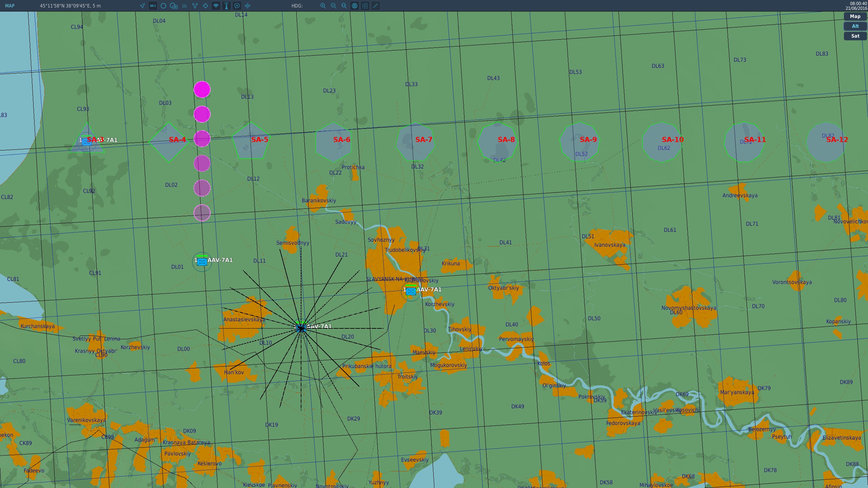The height and width of the screenshot is (488, 868).
Task: Click the SA-7 heptagon zone
Action: coord(416,142)
